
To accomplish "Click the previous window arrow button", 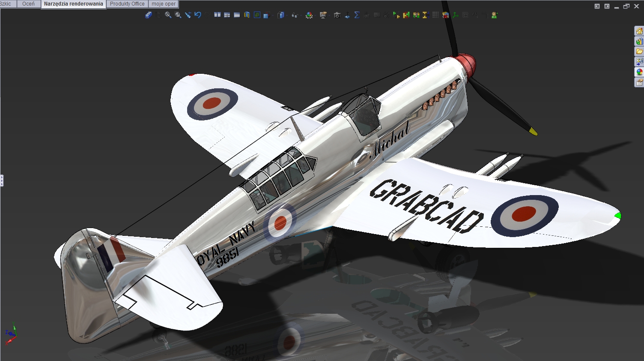I will pyautogui.click(x=597, y=6).
